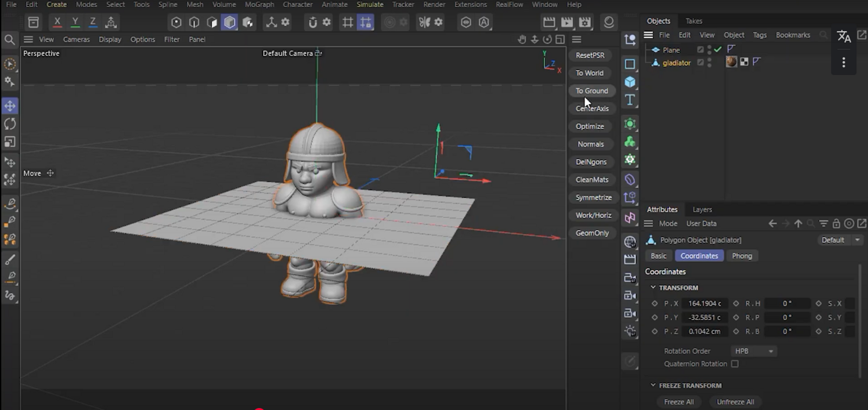The width and height of the screenshot is (868, 410).
Task: Click the Render to Picture Viewer icon
Action: pyautogui.click(x=567, y=23)
